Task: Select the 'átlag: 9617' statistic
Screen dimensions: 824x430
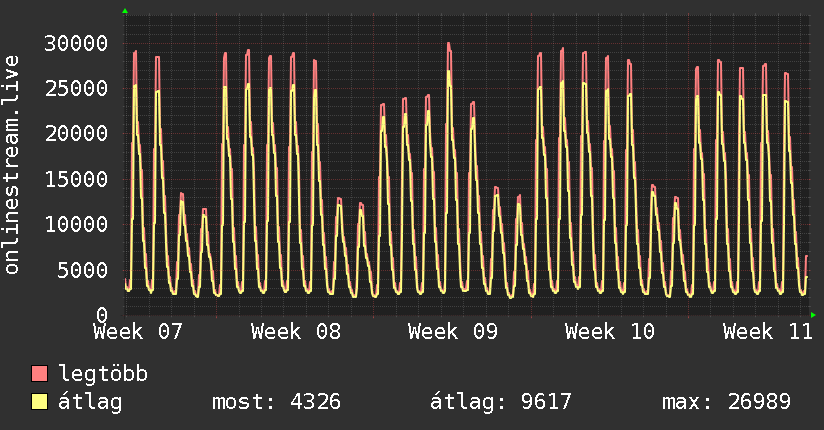Action: pos(501,402)
